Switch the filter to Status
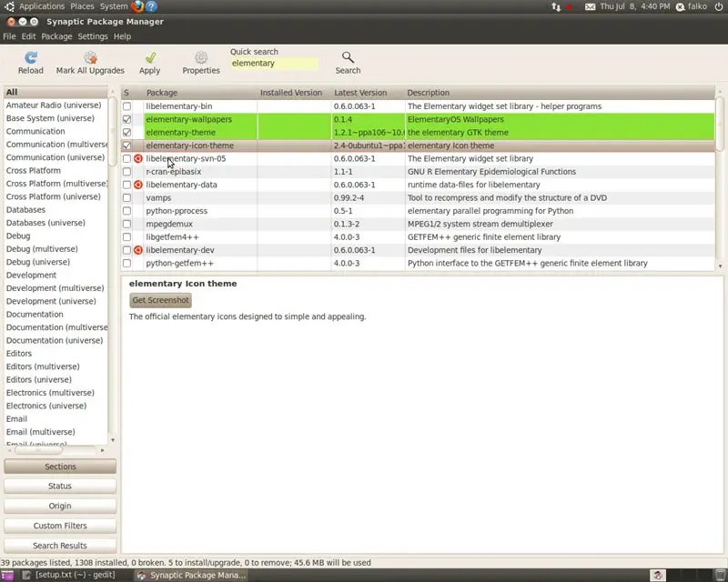The width and height of the screenshot is (728, 582). [x=60, y=486]
